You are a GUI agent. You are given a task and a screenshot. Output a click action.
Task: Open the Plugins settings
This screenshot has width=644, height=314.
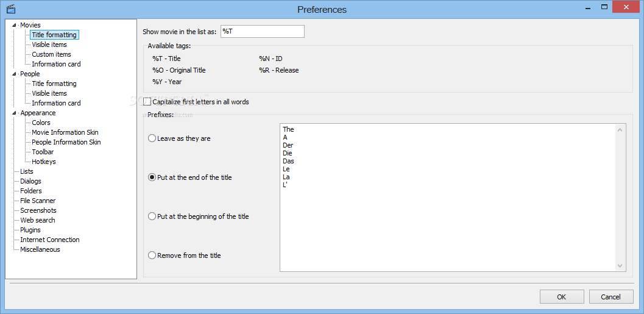click(30, 230)
